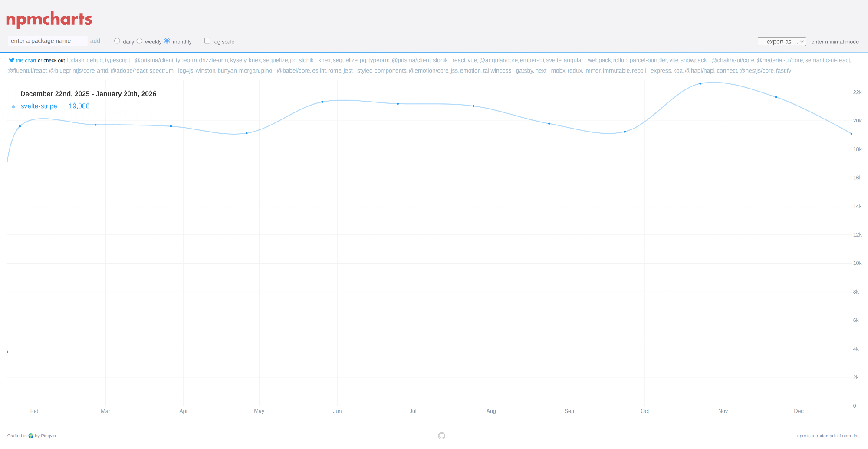The width and height of the screenshot is (868, 449).
Task: Open the webpack, rollup, parcel-bundler comparison
Action: pos(647,60)
